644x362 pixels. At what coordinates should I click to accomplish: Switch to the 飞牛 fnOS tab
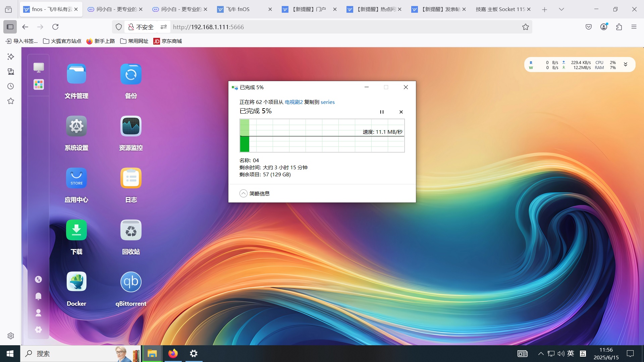point(245,9)
